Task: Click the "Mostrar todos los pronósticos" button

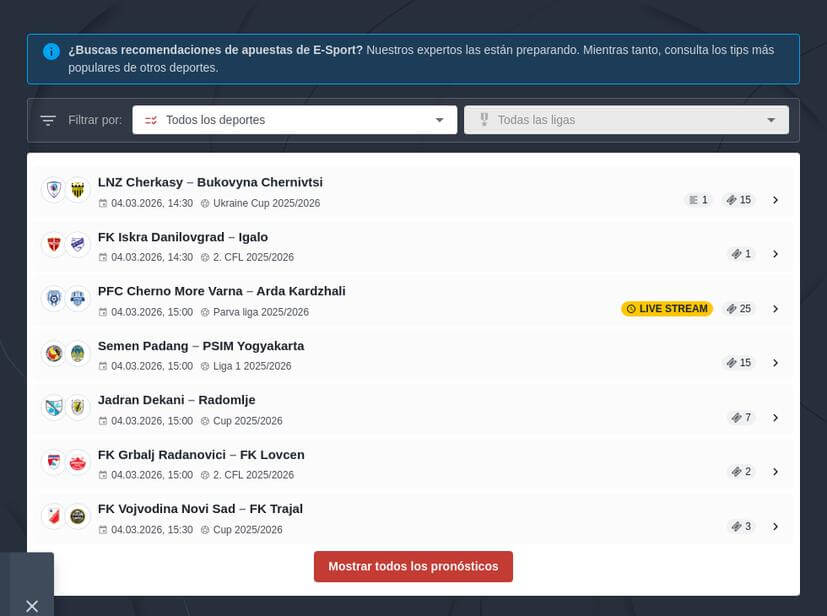Action: (x=413, y=566)
